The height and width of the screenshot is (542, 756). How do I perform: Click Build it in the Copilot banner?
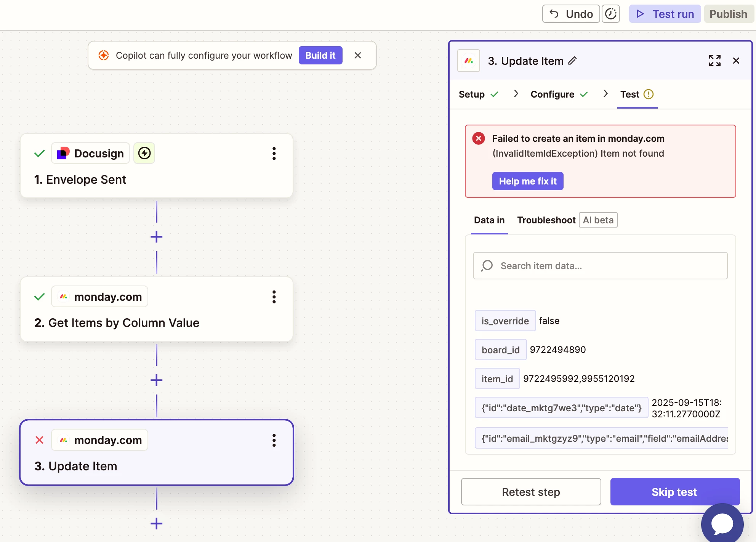(x=320, y=55)
